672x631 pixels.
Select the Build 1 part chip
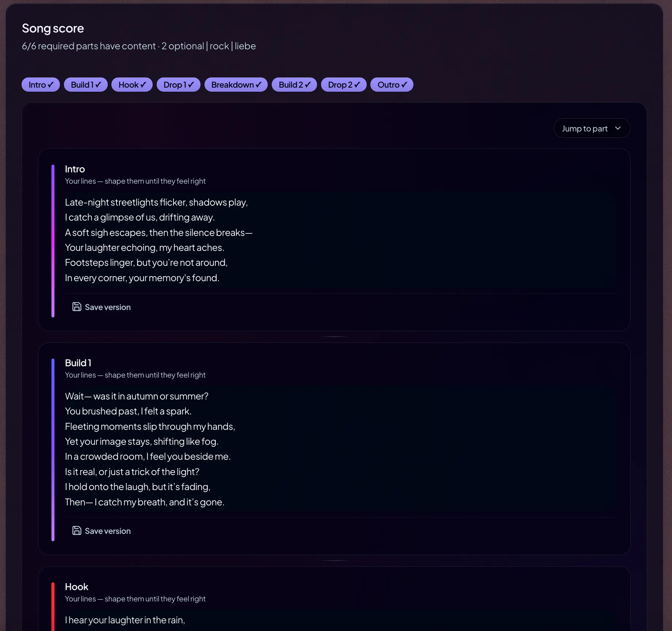pos(86,85)
